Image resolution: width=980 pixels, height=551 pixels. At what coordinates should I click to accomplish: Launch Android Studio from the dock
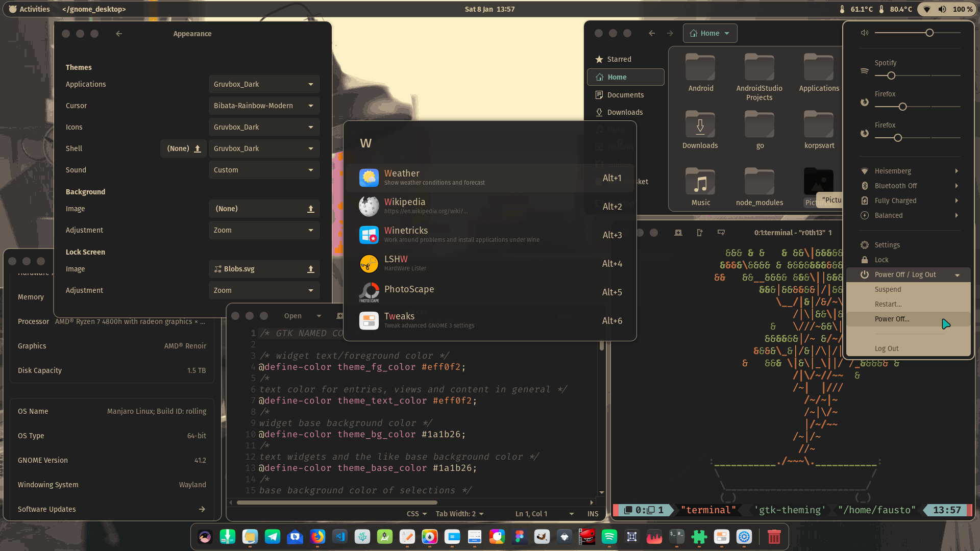(x=385, y=537)
